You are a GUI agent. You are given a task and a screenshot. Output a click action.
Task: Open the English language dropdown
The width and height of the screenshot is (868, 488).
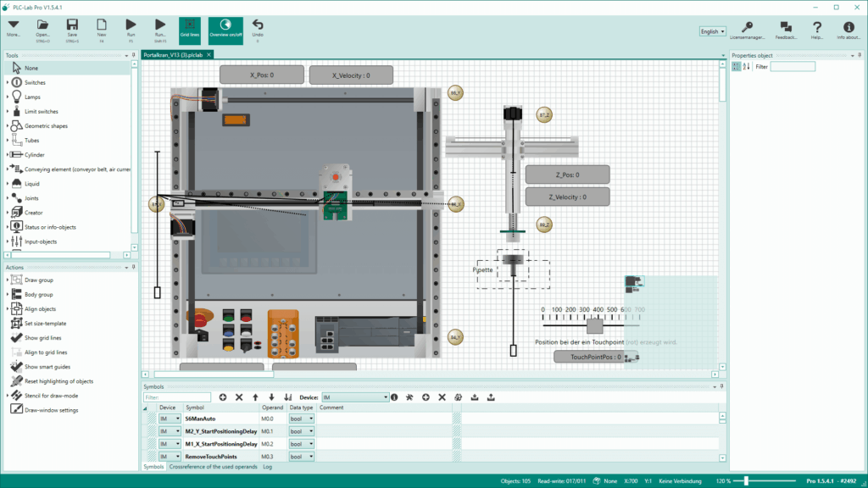(x=712, y=31)
